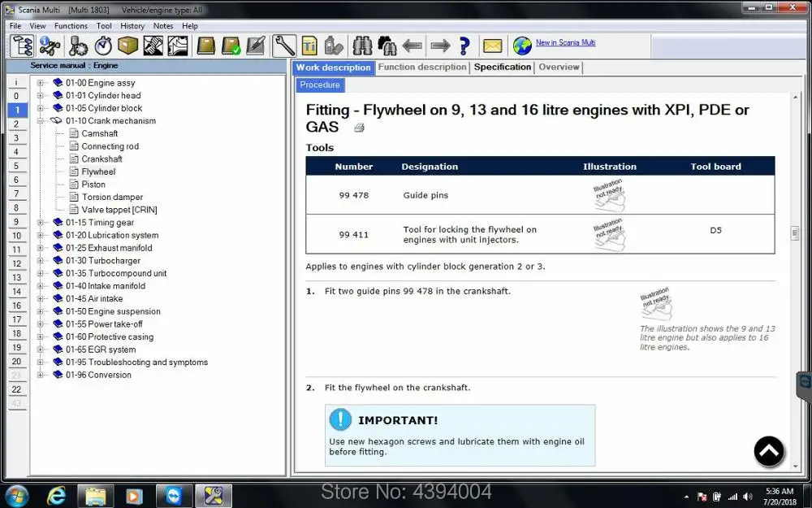The height and width of the screenshot is (508, 812).
Task: Click the Windows Start button
Action: click(x=17, y=496)
